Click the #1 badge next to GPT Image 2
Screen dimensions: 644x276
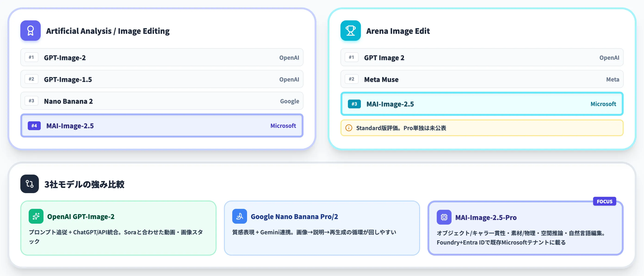[351, 57]
